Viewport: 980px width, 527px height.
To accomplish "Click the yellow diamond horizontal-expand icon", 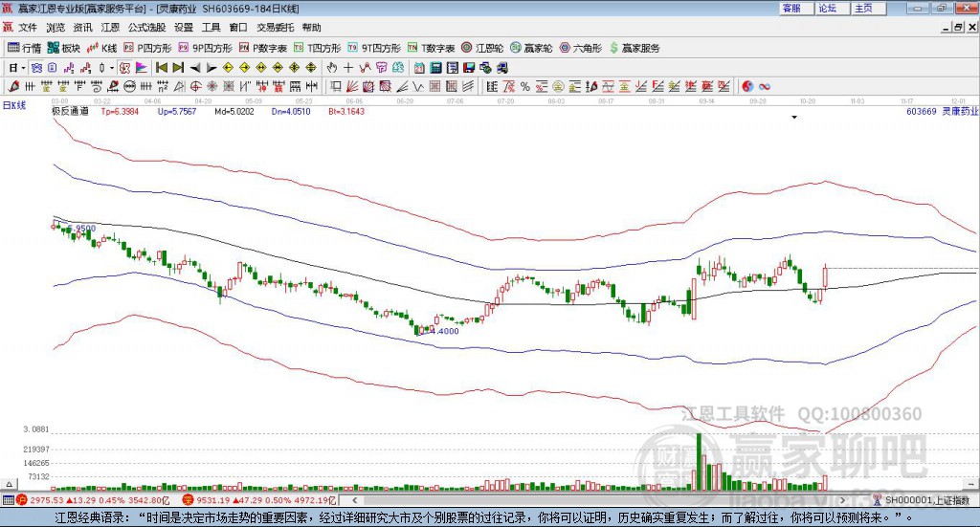I will pos(261,68).
